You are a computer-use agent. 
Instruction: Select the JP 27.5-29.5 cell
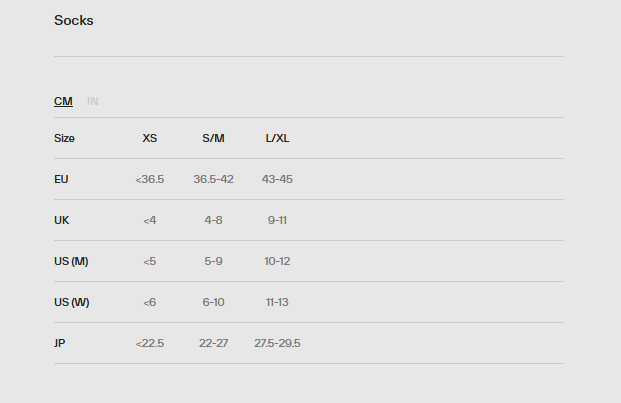[x=277, y=343]
